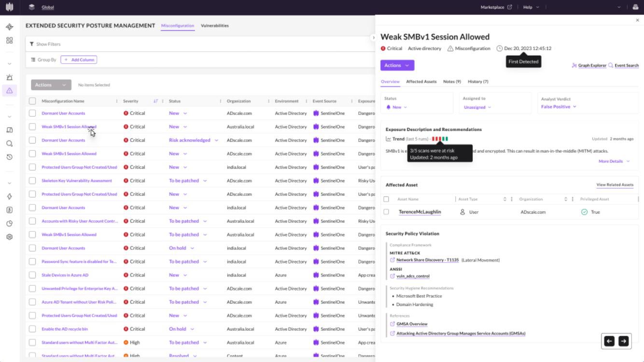Open the GMSA Overview reference link
This screenshot has height=362, width=644.
click(x=412, y=324)
